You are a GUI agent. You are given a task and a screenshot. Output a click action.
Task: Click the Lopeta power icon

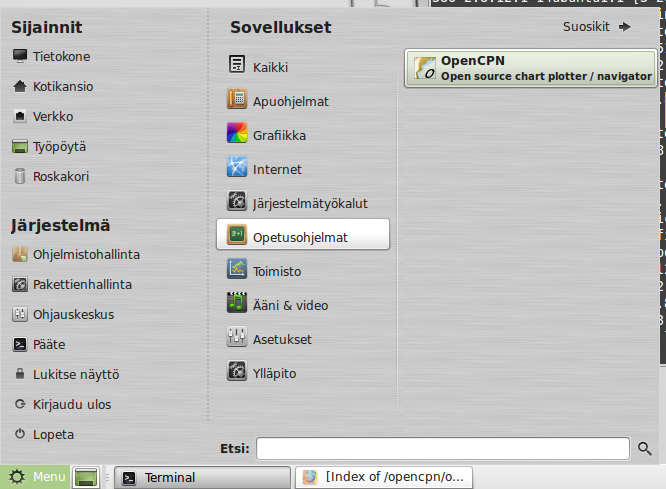tap(20, 434)
